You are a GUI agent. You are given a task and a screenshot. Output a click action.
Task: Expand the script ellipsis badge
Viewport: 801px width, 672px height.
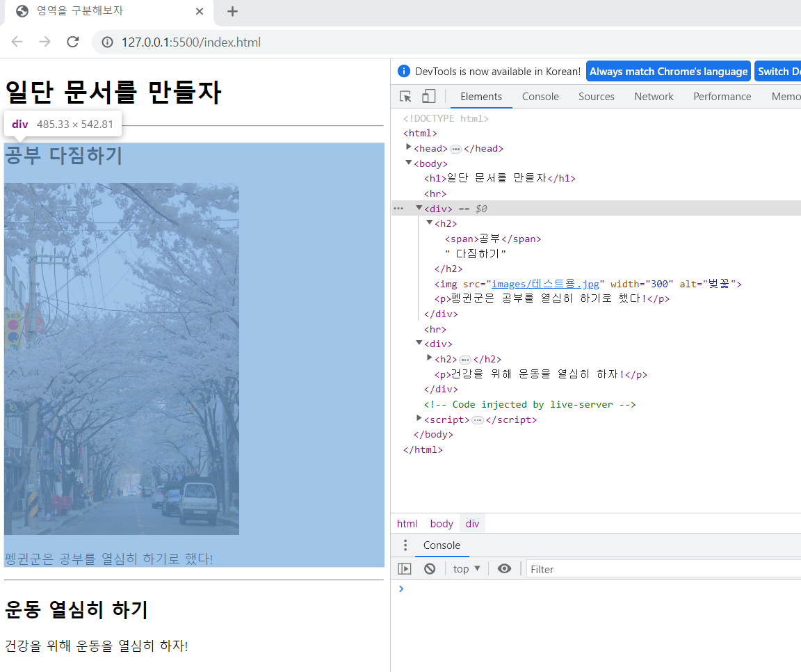pyautogui.click(x=478, y=420)
